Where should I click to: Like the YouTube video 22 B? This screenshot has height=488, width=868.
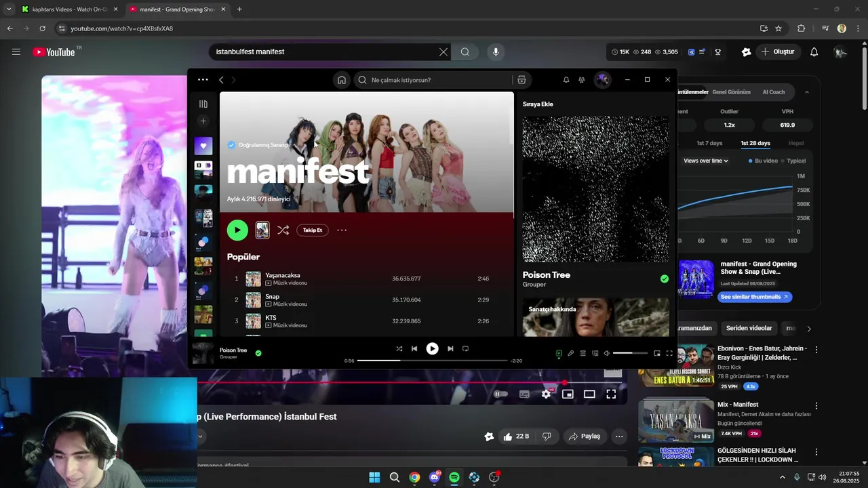[x=516, y=436]
